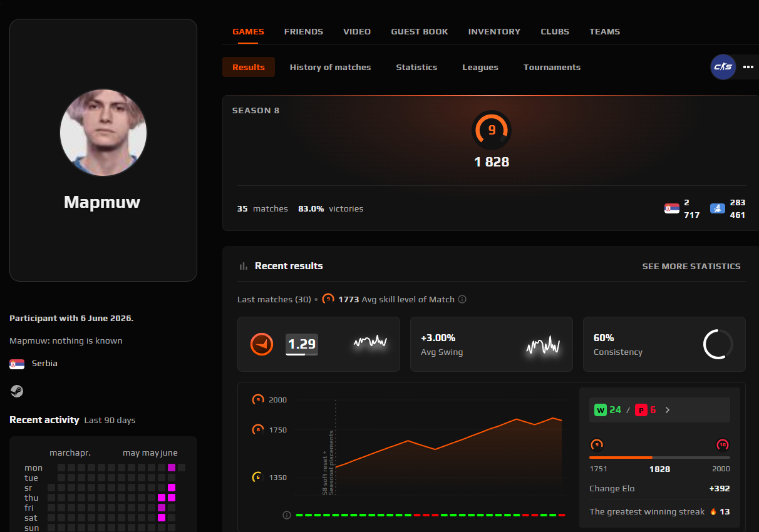The height and width of the screenshot is (532, 759).
Task: Click the SEASON 8 label
Action: 256,111
